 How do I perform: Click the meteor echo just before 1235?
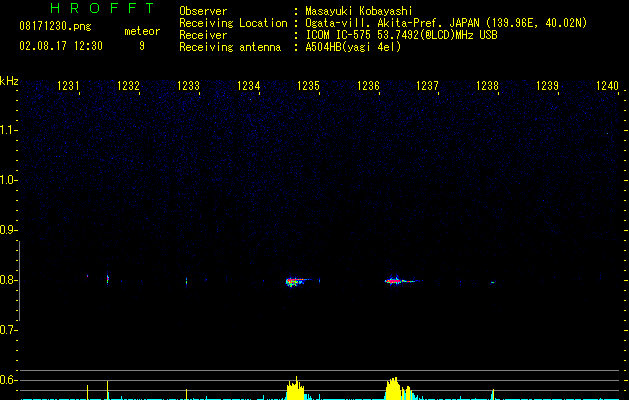coord(297,281)
